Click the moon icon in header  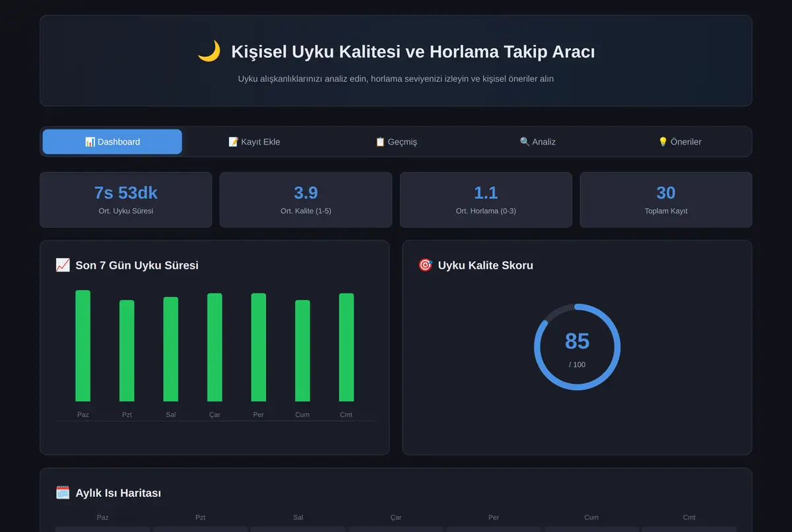pyautogui.click(x=209, y=51)
